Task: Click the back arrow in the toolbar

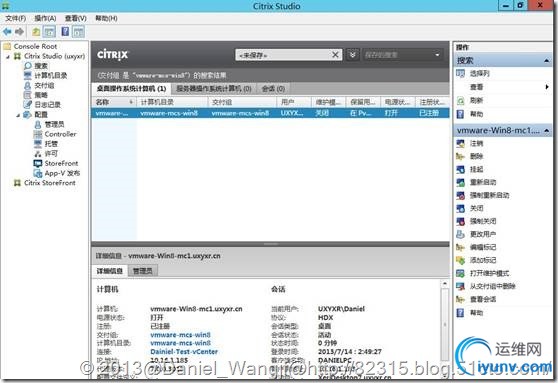Action: point(7,32)
